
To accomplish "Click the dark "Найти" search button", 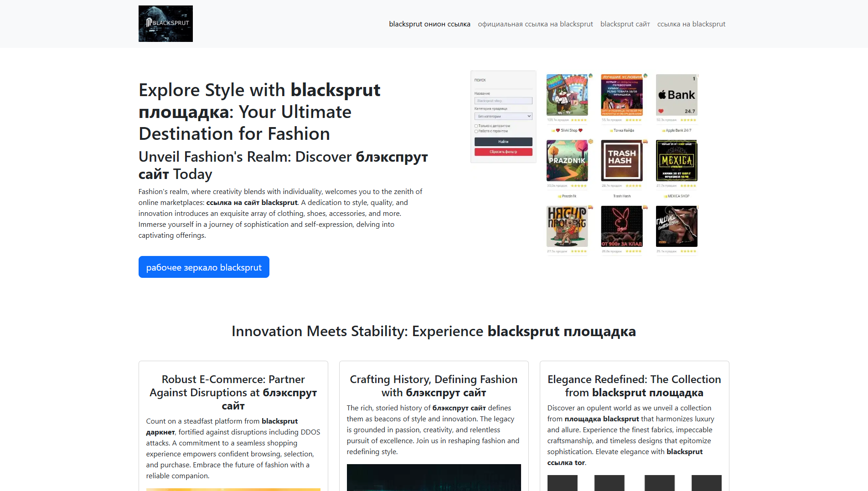I will 503,142.
